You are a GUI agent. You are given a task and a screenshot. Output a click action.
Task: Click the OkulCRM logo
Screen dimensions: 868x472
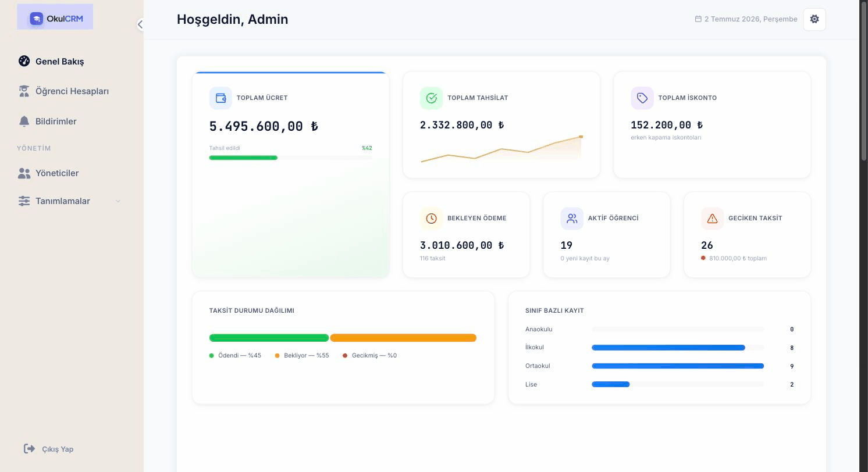(x=55, y=18)
